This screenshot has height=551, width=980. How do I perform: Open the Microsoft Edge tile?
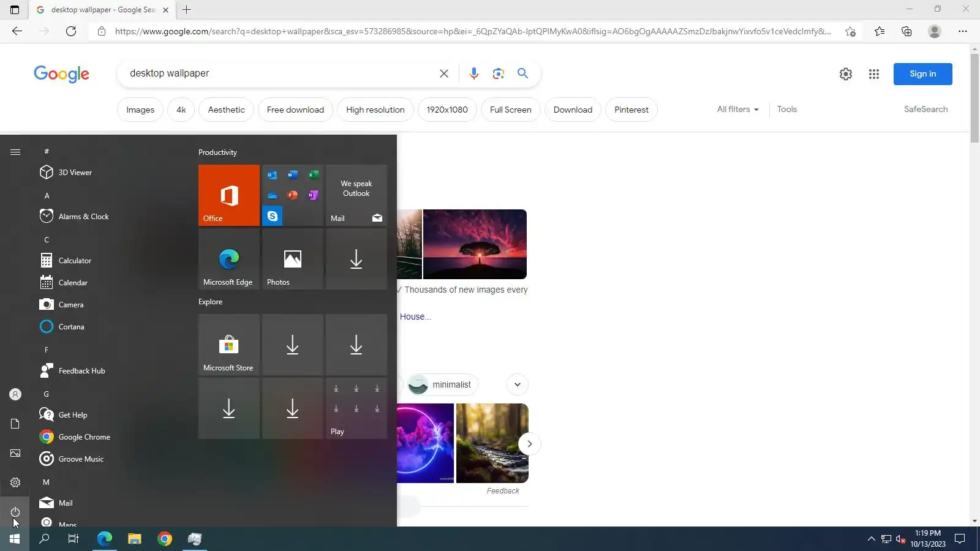(229, 259)
